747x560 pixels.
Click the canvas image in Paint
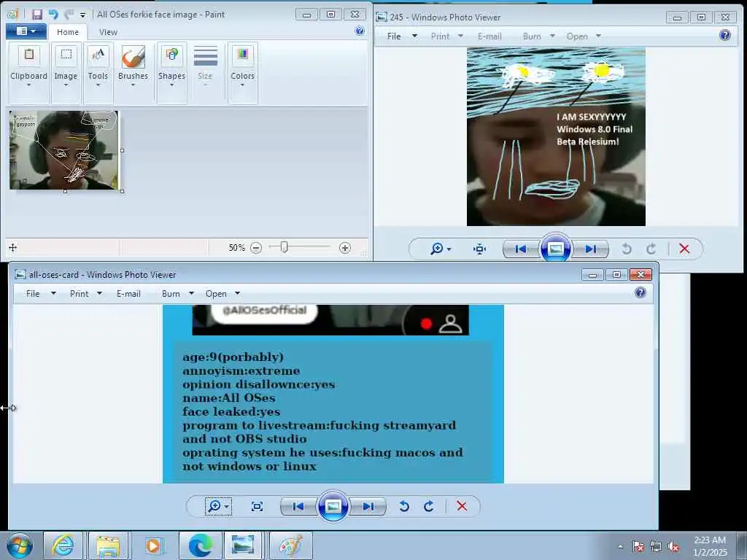(64, 150)
